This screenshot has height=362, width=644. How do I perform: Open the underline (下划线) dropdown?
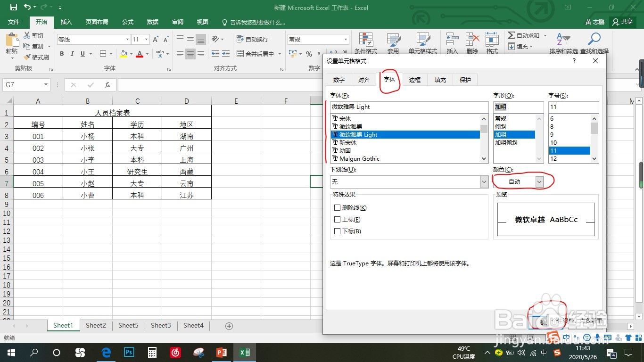click(484, 181)
